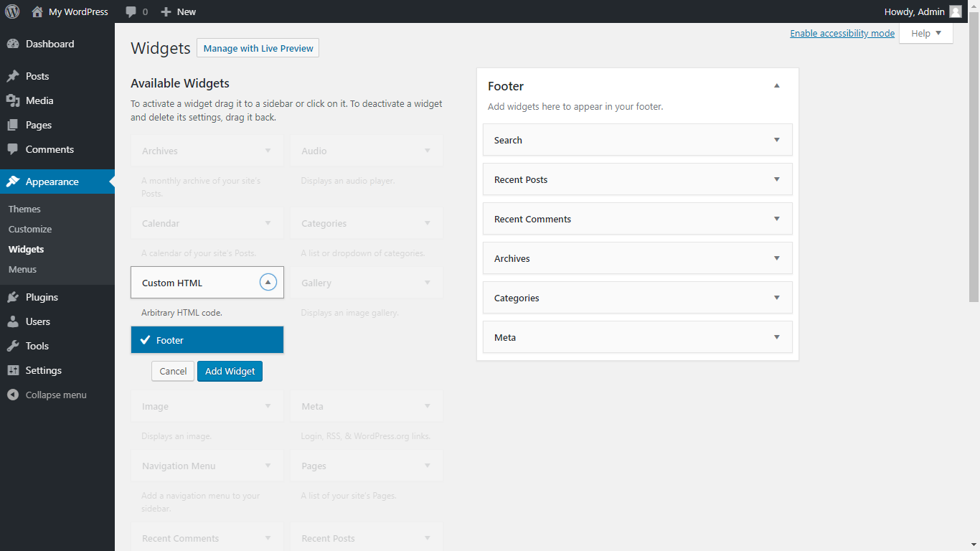Click the Tools wrench icon

tap(13, 346)
